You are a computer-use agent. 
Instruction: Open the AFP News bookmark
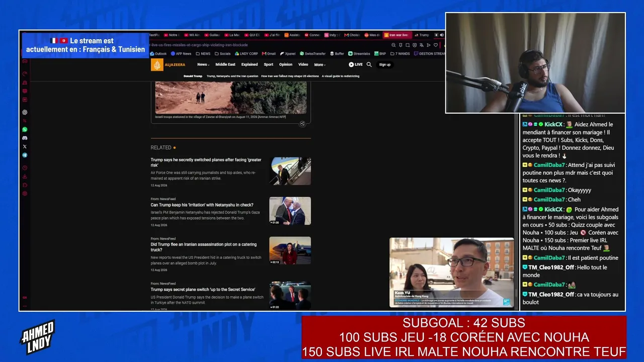coord(181,54)
